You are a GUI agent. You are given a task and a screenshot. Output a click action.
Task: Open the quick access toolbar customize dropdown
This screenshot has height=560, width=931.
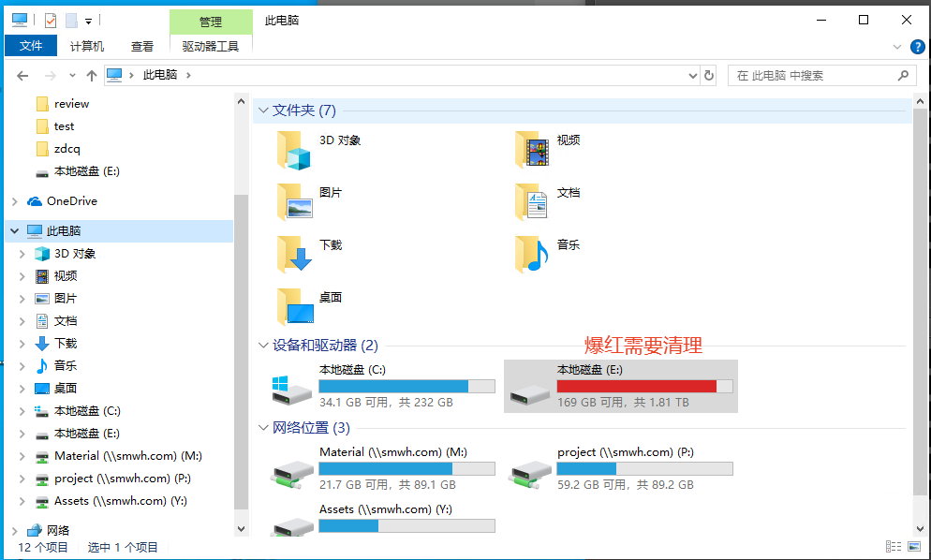point(88,22)
